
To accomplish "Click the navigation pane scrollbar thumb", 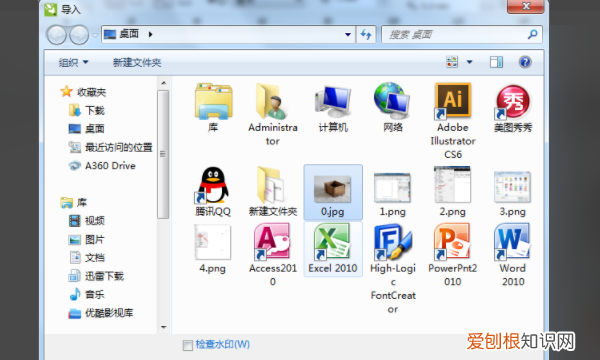I will (x=163, y=154).
